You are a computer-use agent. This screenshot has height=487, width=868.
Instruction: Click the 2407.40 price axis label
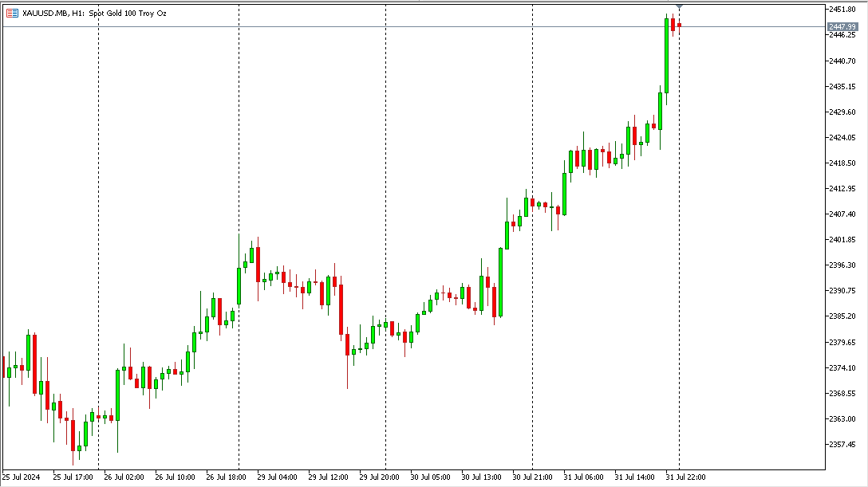coord(842,214)
